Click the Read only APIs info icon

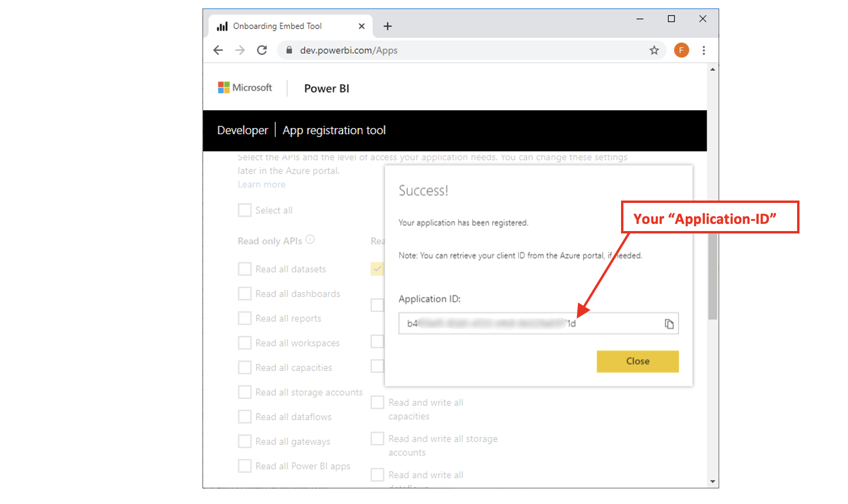310,239
